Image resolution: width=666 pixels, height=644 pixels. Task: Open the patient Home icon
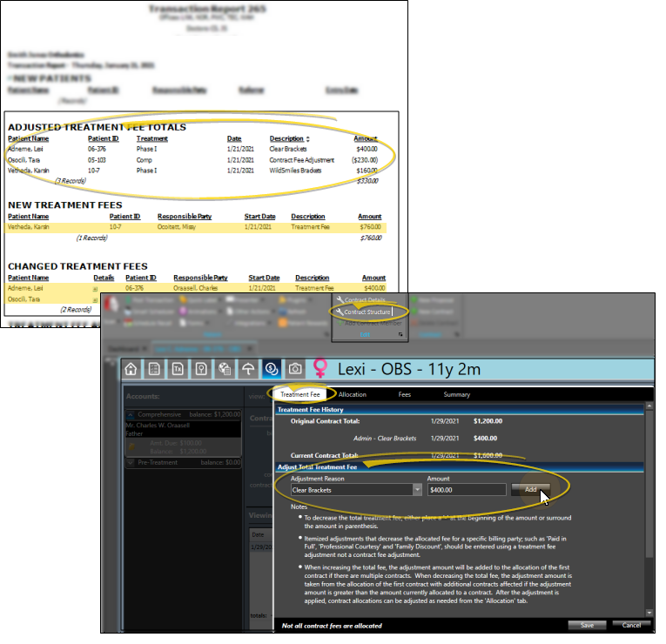click(131, 368)
